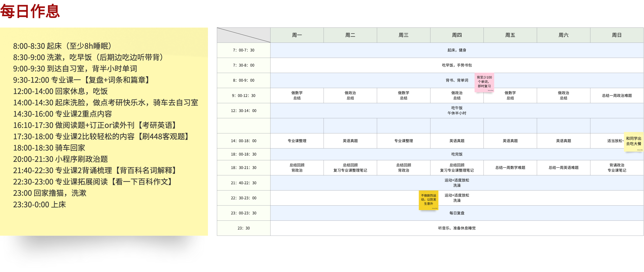This screenshot has height=272, width=644.
Task: Click the 23:30-0:00 上床 line in note
Action: [40, 204]
